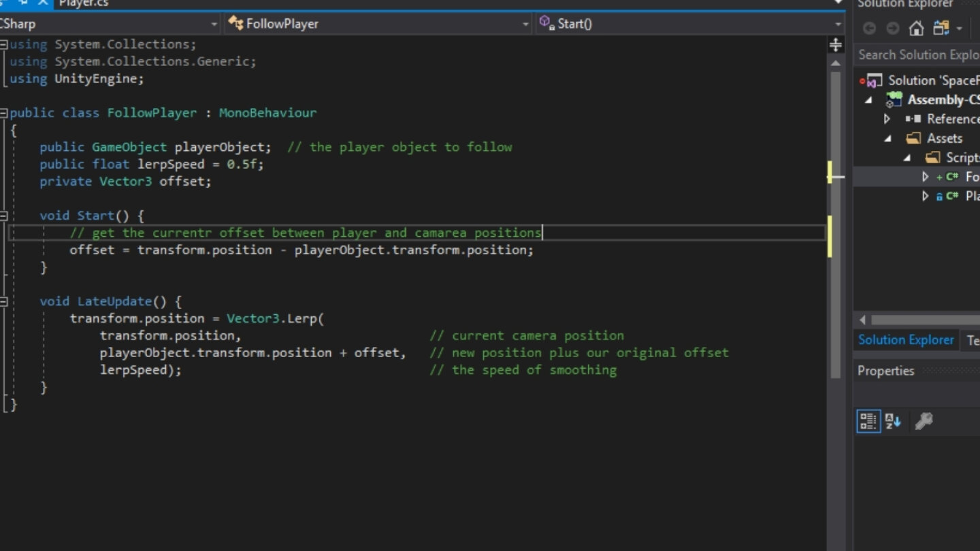Click 'public GameObject playerObject' declaration
The image size is (980, 551).
(155, 147)
